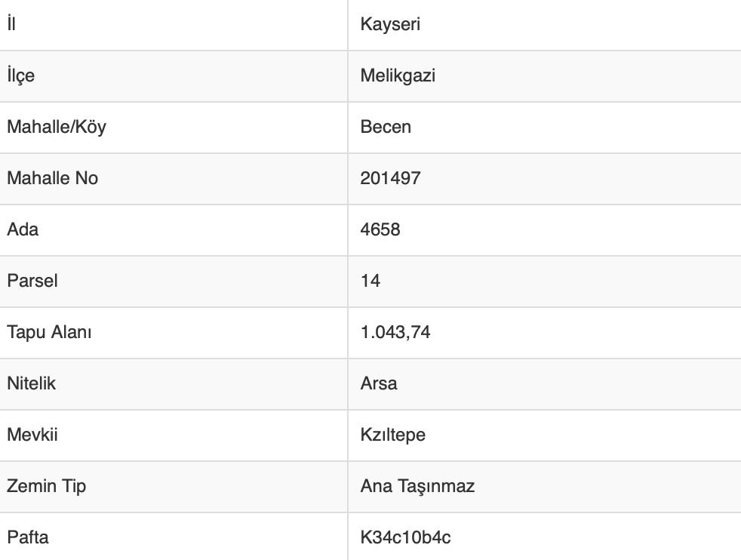The image size is (741, 560).
Task: Click the Tapu Alanı value 1.043,74
Action: [395, 332]
